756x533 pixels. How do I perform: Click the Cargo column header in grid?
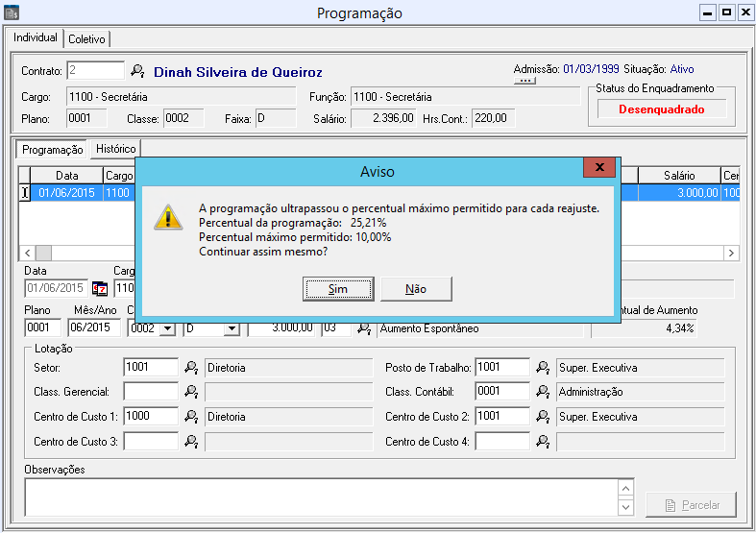pos(119,176)
